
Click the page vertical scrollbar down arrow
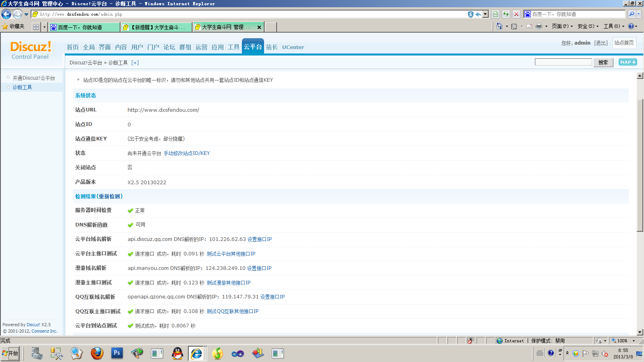click(x=640, y=333)
